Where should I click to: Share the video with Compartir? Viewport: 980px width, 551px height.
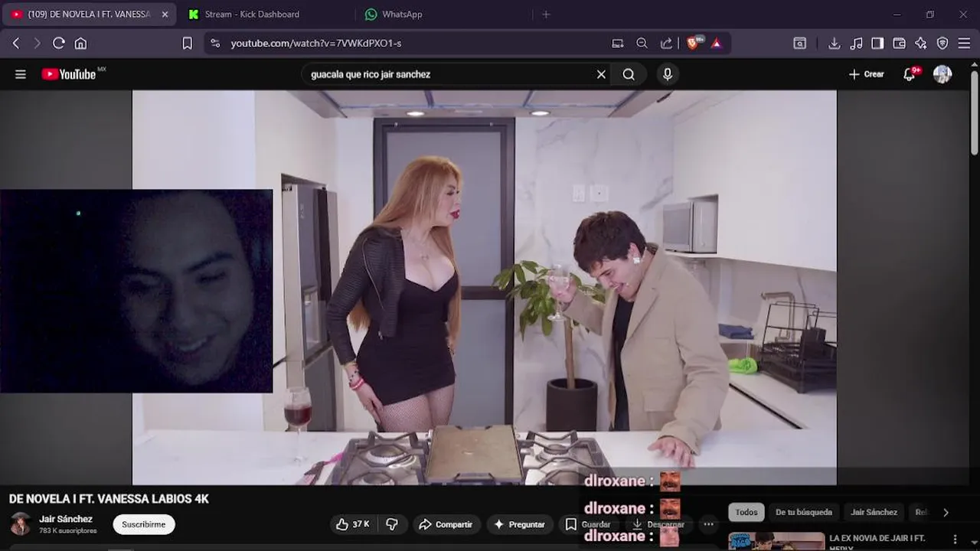tap(445, 524)
